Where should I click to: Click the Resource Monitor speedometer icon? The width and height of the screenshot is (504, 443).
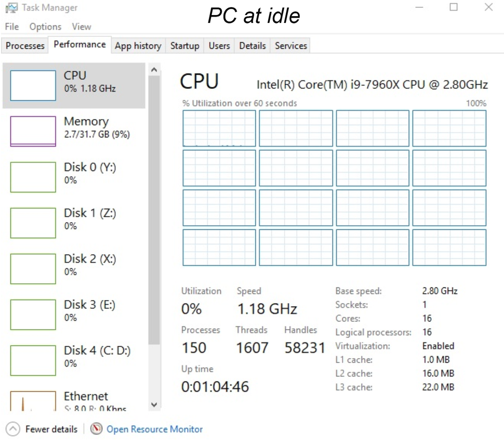(x=97, y=429)
